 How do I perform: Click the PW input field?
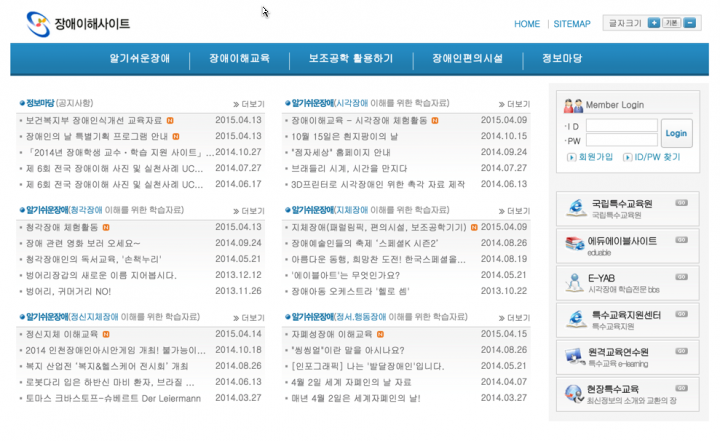[x=622, y=140]
